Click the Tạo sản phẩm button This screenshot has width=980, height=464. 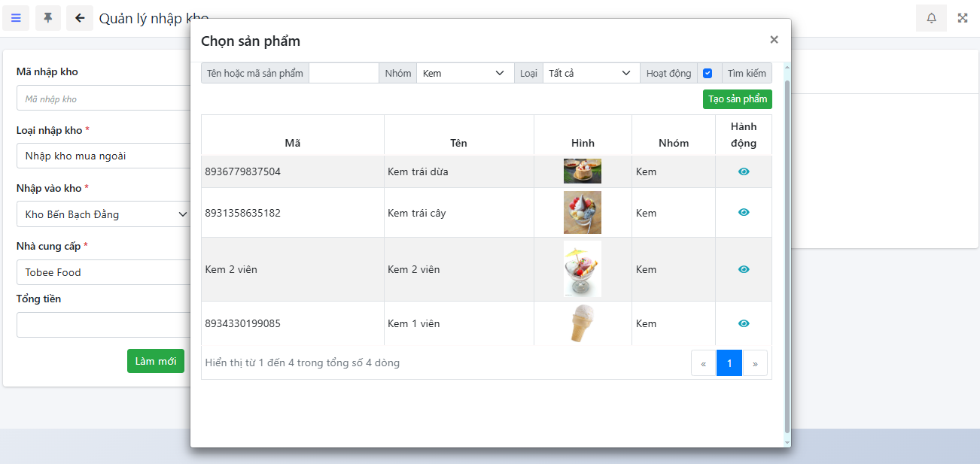[737, 99]
